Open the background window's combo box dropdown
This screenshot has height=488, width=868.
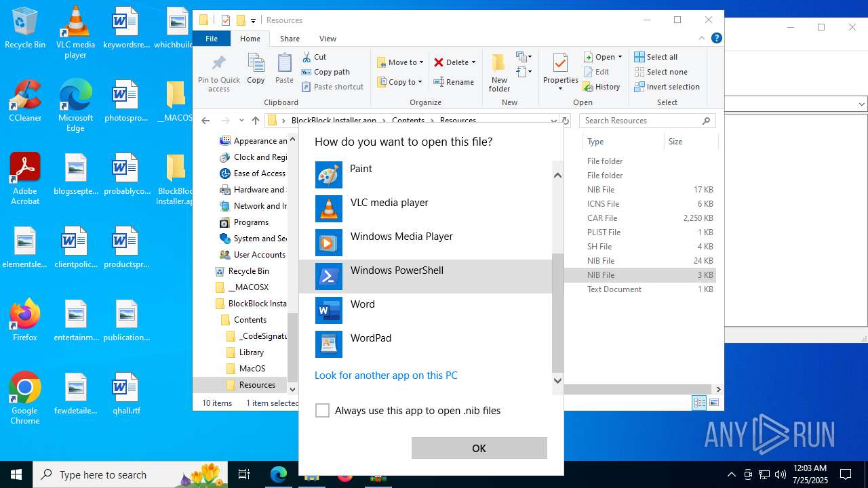coord(862,104)
